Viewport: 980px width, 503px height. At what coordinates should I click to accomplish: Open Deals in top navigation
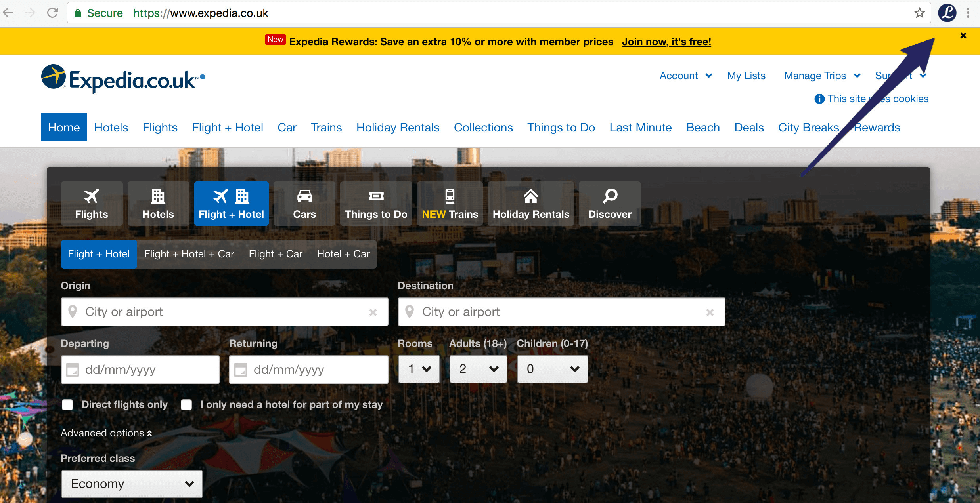pos(749,128)
